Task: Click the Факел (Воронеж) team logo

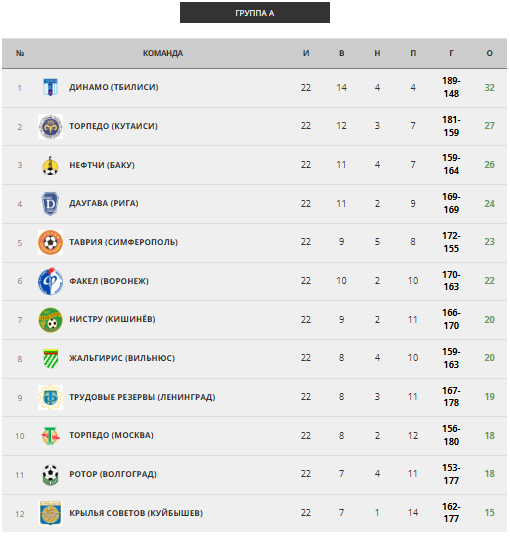Action: pyautogui.click(x=50, y=281)
